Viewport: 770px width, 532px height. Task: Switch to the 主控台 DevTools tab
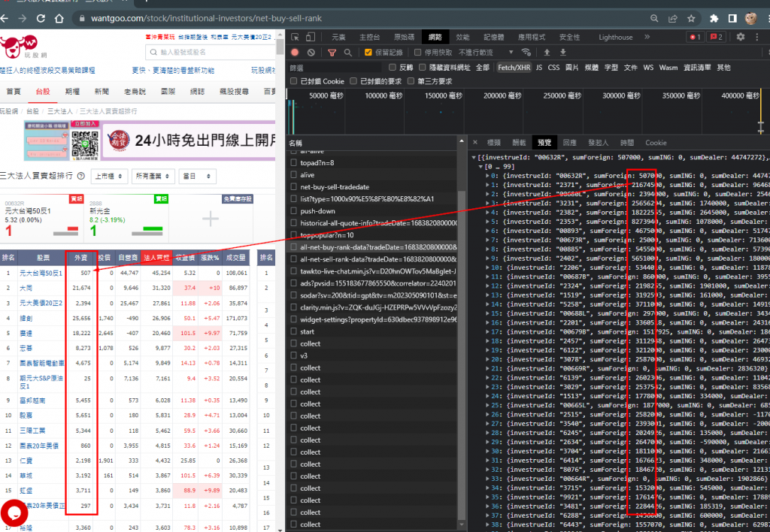[369, 37]
